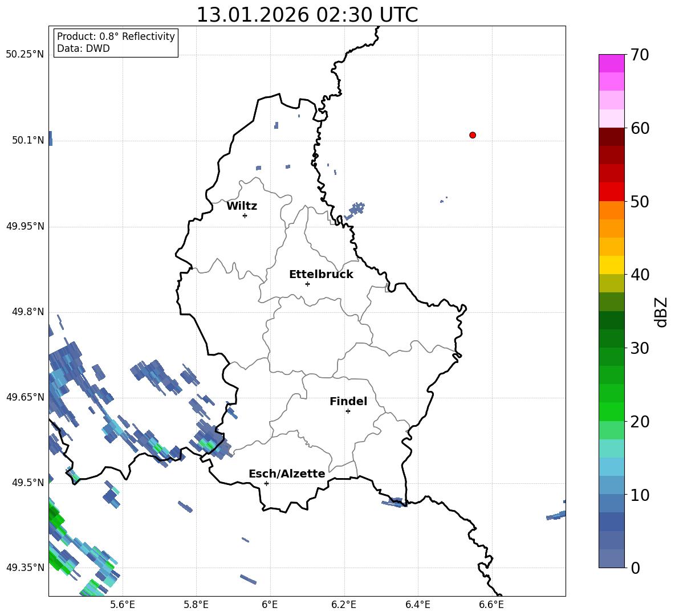Click the yellow 40-42 dBZ colorbar swatch
675x616 pixels.
tap(611, 265)
